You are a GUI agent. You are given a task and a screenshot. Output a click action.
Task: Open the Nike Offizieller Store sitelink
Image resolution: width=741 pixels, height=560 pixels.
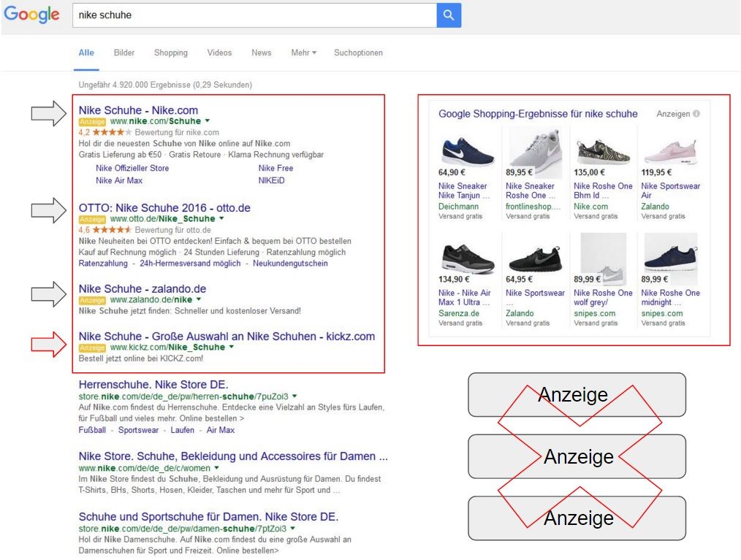click(x=132, y=168)
